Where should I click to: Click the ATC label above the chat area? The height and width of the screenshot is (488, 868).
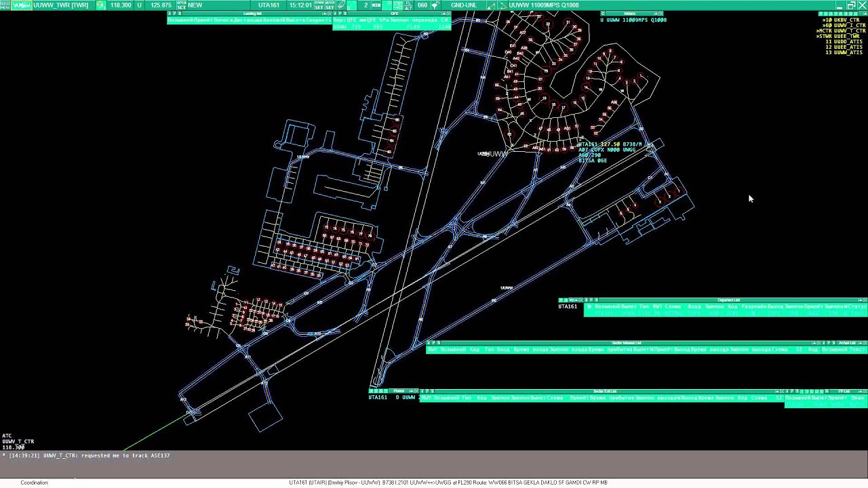coord(7,436)
